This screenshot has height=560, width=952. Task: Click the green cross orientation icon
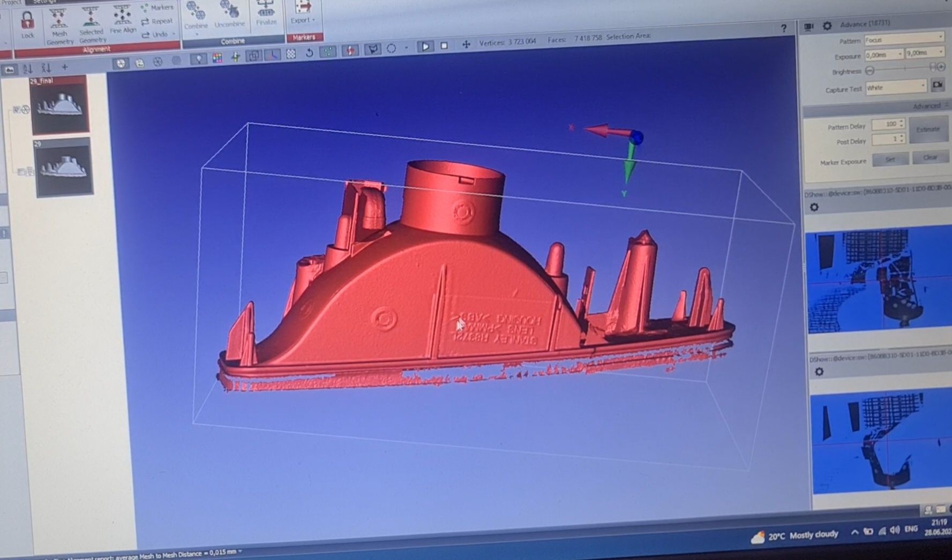coord(235,57)
